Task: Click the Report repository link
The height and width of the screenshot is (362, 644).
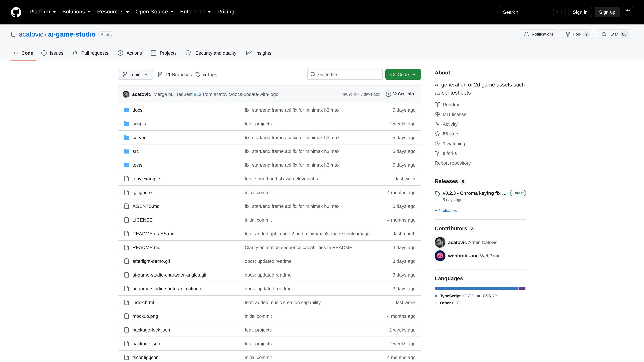Action: tap(452, 163)
